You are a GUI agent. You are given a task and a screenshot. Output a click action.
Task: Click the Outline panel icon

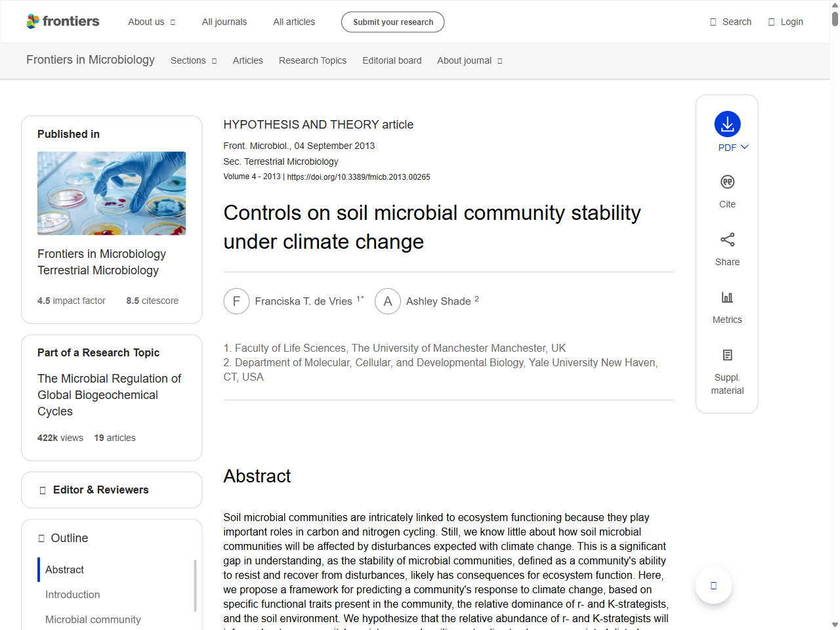pyautogui.click(x=41, y=538)
